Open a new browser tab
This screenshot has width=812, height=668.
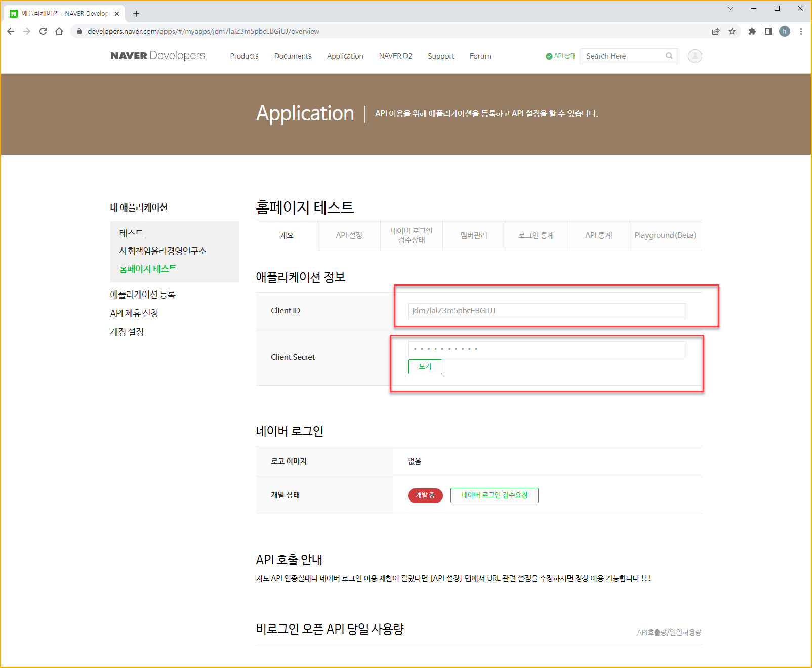click(136, 14)
